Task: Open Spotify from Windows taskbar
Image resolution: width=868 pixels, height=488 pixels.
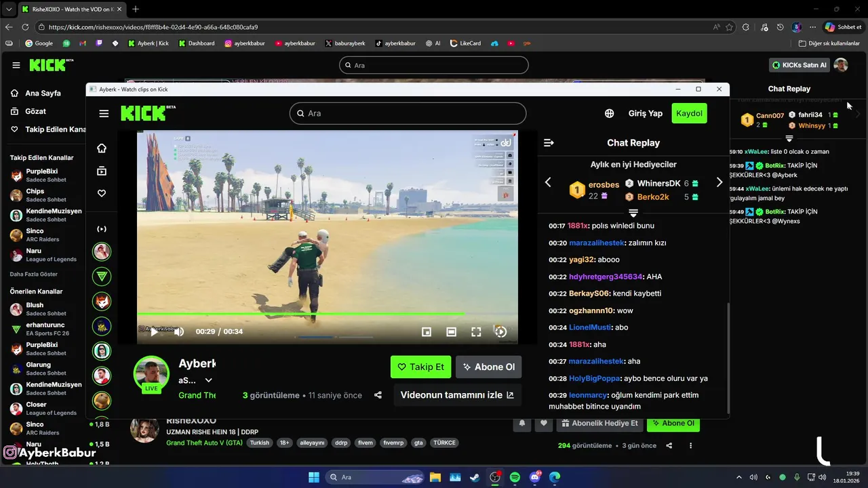Action: tap(515, 477)
